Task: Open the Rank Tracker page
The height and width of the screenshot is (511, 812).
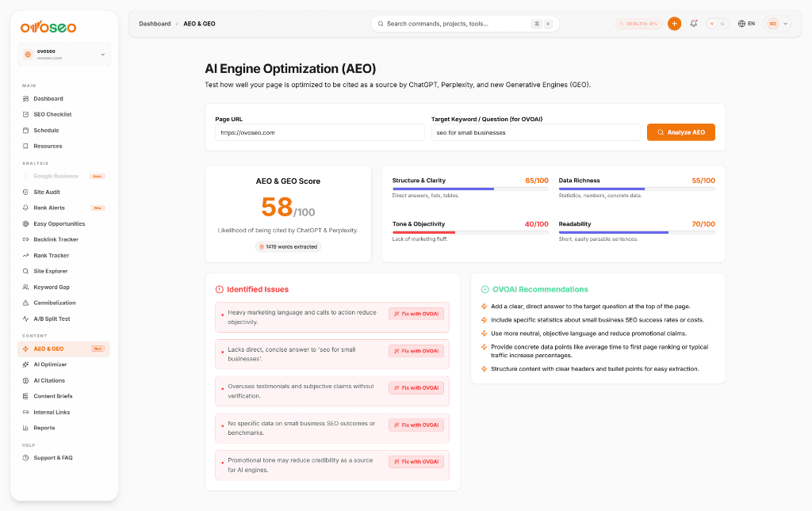Action: [x=52, y=255]
